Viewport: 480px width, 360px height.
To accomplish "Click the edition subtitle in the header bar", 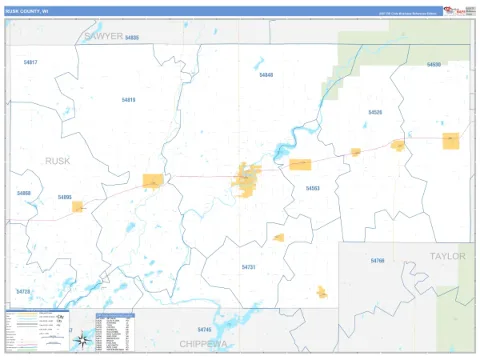I will pos(408,14).
